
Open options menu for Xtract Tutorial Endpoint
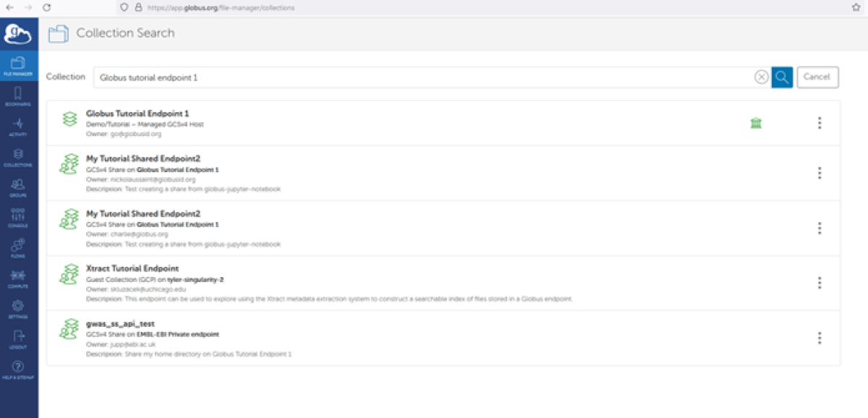[819, 283]
